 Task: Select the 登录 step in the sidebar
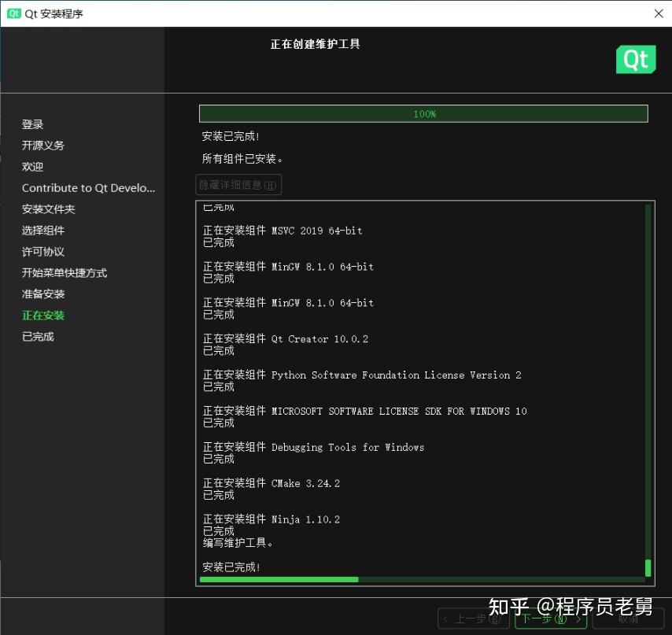point(32,124)
